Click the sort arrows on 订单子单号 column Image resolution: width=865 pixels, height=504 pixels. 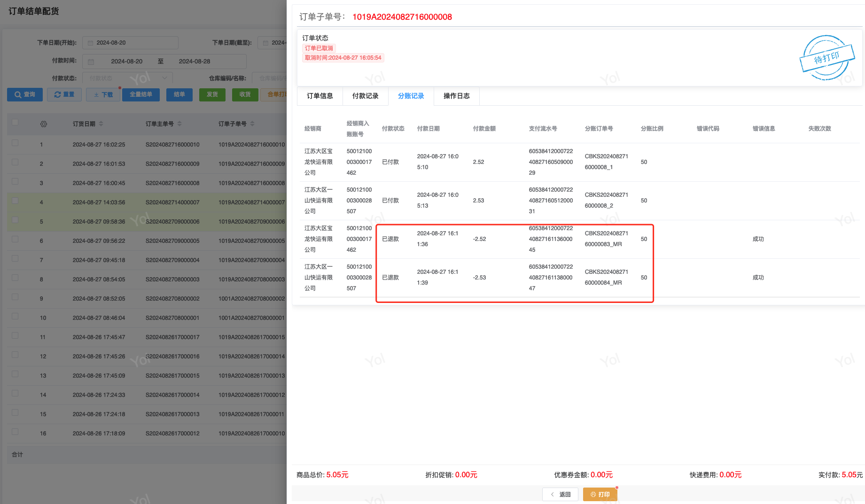pyautogui.click(x=252, y=124)
